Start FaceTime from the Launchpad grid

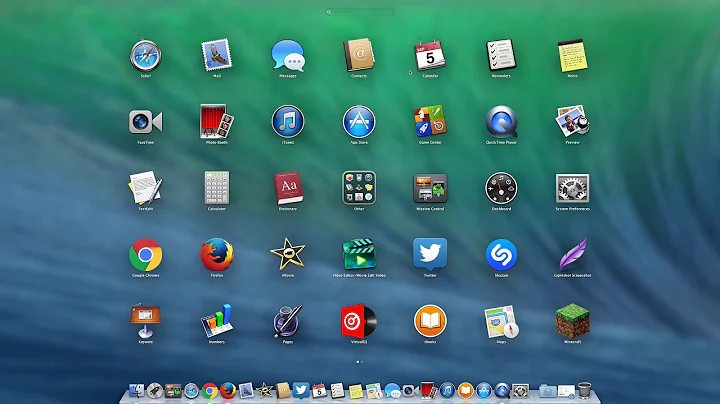pyautogui.click(x=146, y=122)
